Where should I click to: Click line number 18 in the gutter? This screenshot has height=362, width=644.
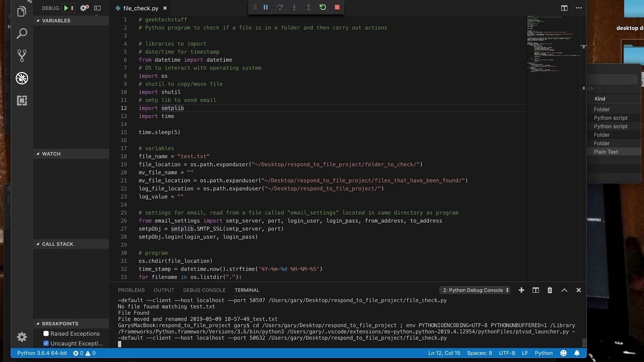pos(124,156)
